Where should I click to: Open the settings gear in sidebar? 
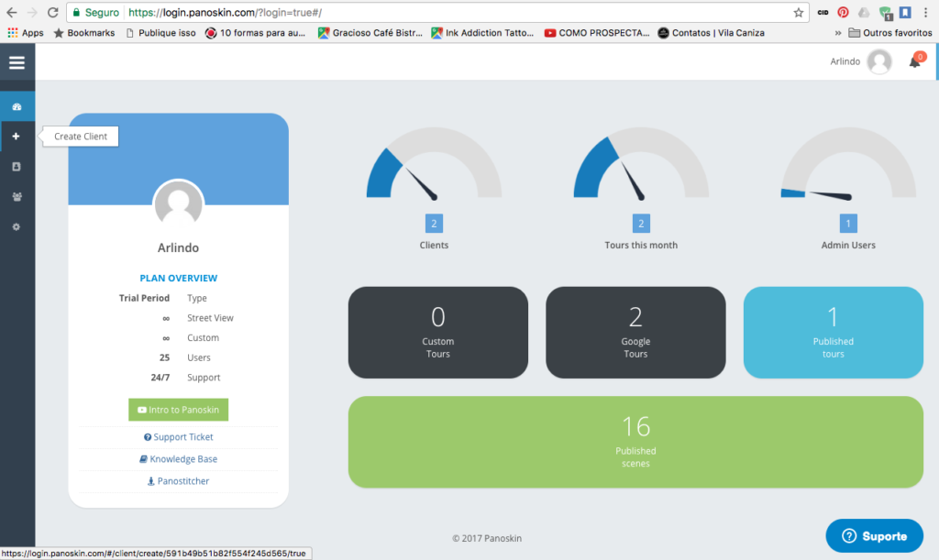click(17, 226)
